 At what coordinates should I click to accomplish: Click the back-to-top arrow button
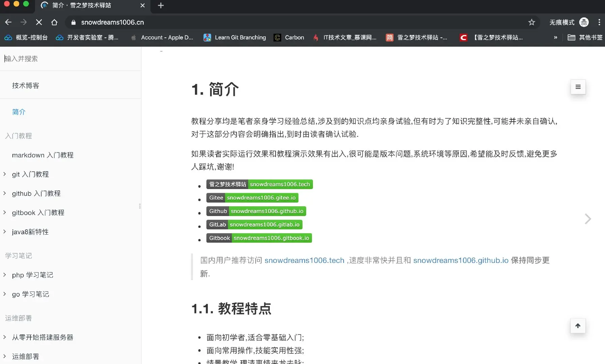577,326
